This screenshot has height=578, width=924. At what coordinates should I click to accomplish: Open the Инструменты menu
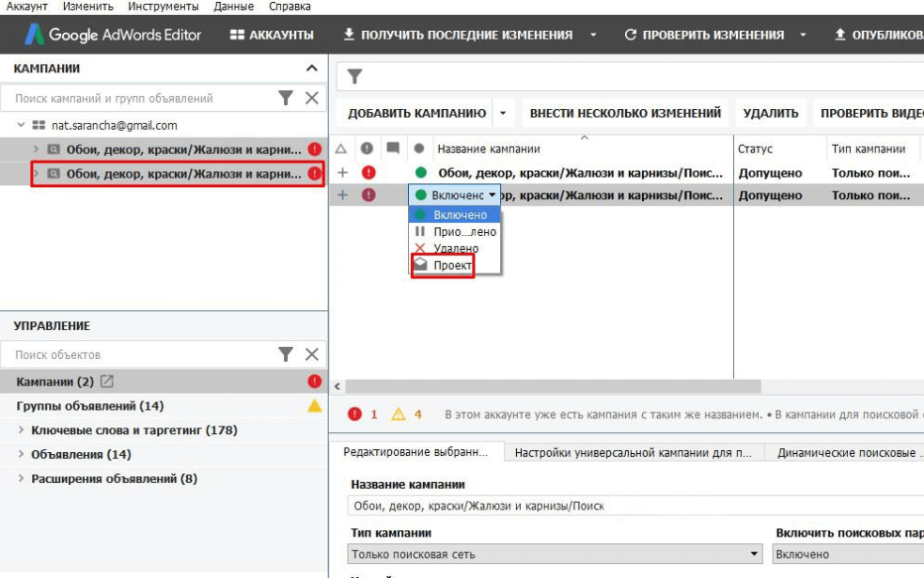tap(164, 7)
